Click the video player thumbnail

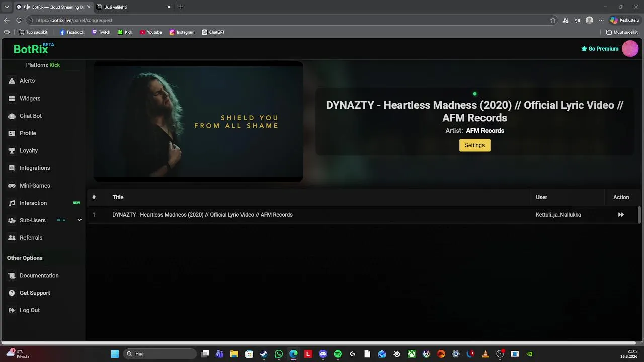pyautogui.click(x=198, y=122)
